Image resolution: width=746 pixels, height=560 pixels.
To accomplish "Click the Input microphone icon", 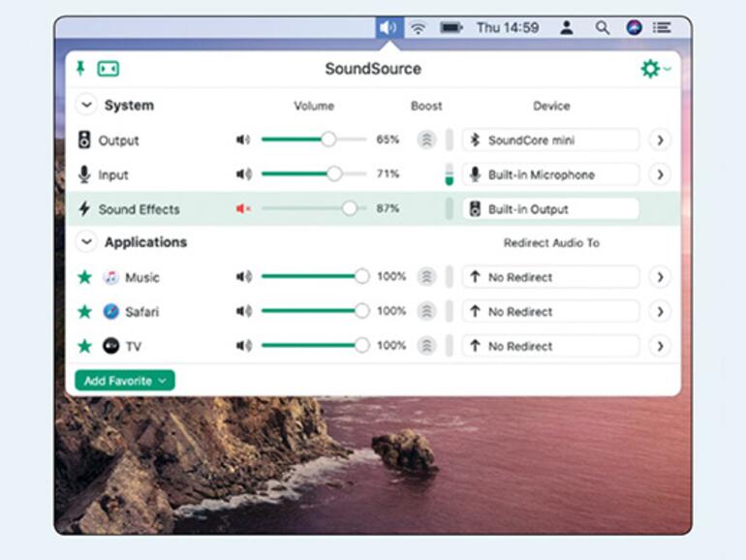I will tap(84, 174).
